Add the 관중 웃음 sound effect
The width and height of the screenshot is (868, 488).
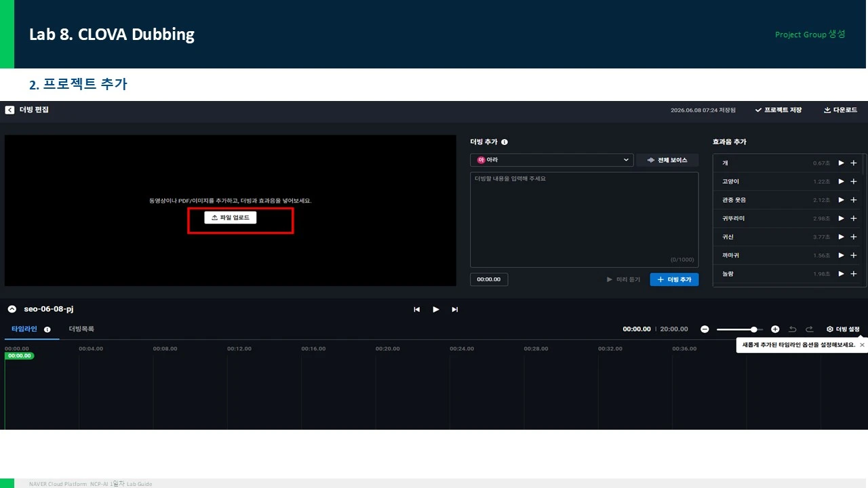[854, 200]
